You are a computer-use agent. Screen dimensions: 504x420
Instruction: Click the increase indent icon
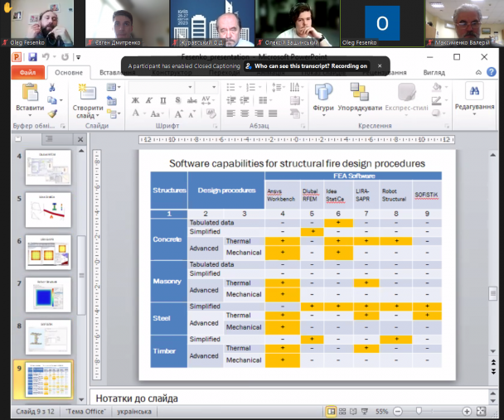pyautogui.click(x=245, y=100)
